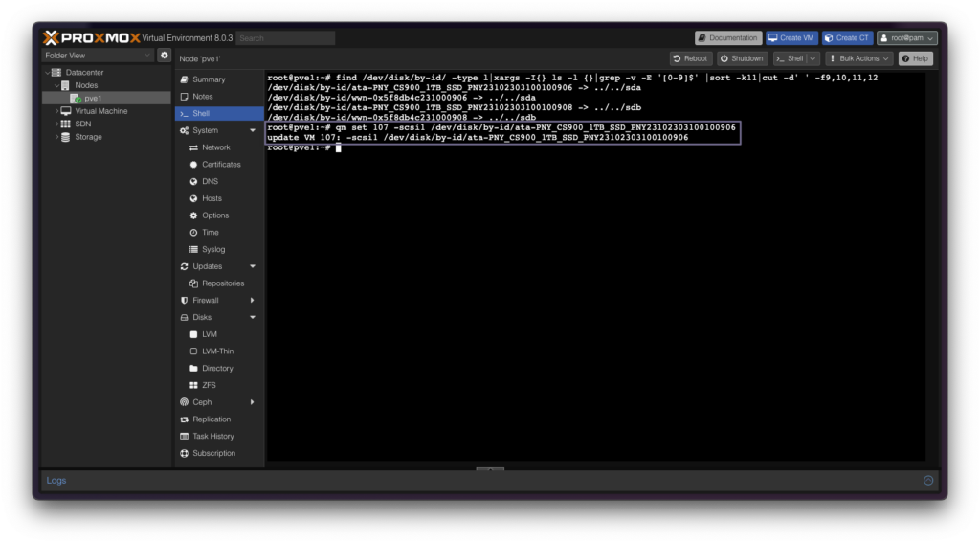Screen dimensions: 980x543
Task: Expand the Virtual Machine tree node
Action: tap(56, 111)
